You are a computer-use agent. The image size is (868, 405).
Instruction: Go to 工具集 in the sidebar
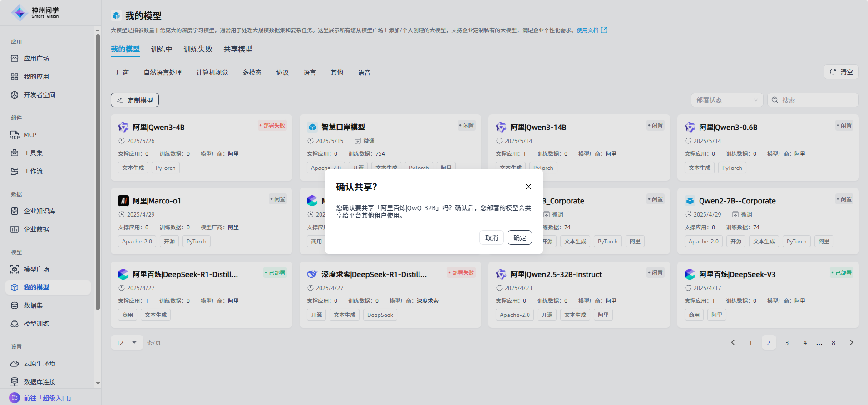pyautogui.click(x=33, y=153)
